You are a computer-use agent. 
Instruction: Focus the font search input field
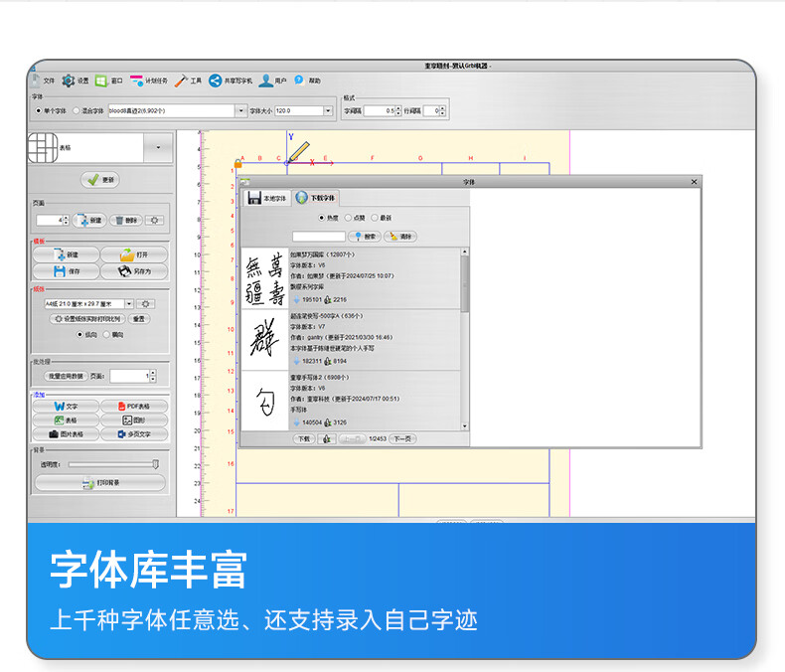319,237
